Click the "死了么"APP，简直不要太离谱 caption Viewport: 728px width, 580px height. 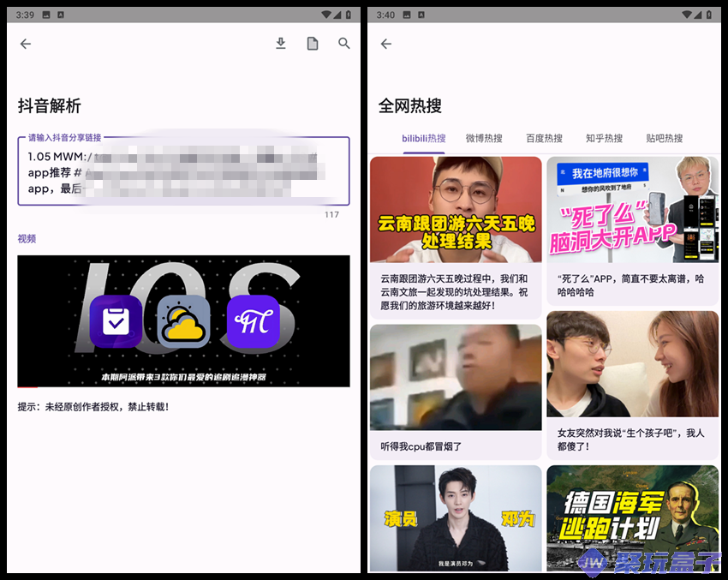pyautogui.click(x=630, y=285)
